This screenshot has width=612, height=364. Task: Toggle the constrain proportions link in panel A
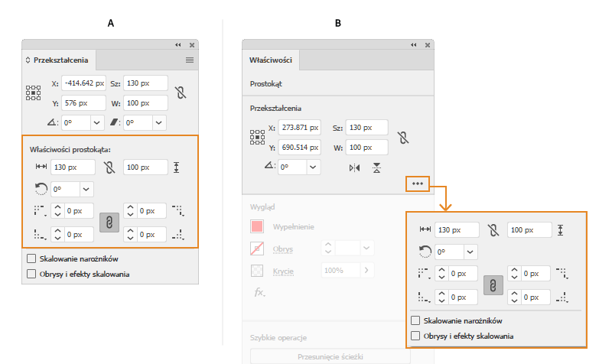tap(180, 93)
